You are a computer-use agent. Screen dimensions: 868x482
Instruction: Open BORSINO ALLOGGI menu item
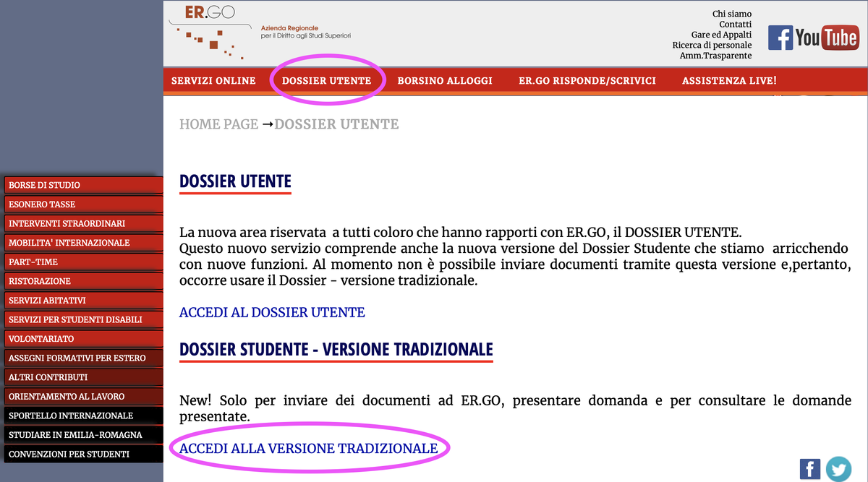tap(445, 81)
